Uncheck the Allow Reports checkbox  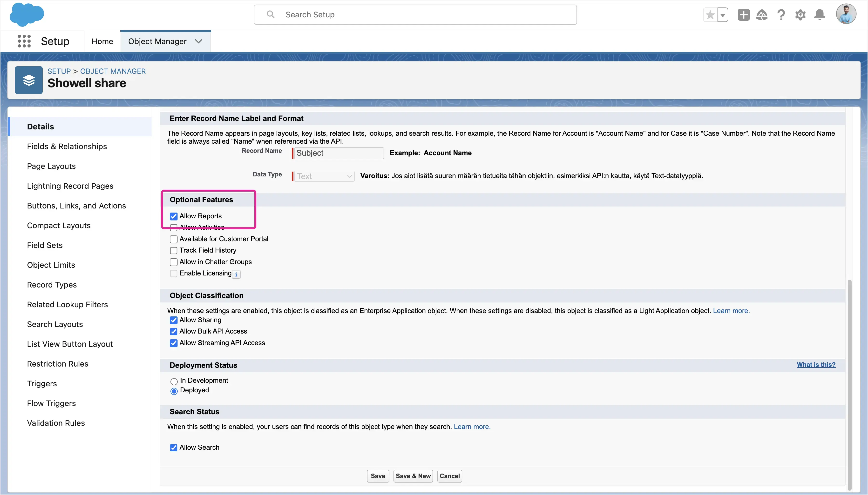(173, 216)
